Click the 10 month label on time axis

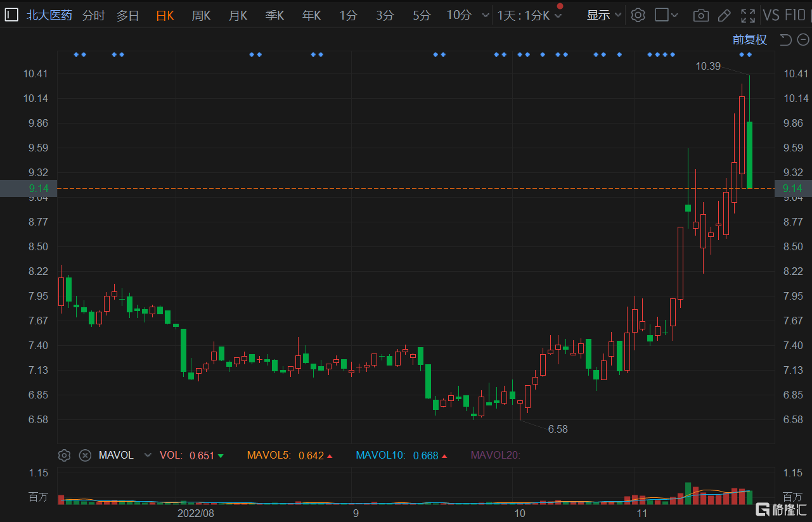[x=520, y=512]
